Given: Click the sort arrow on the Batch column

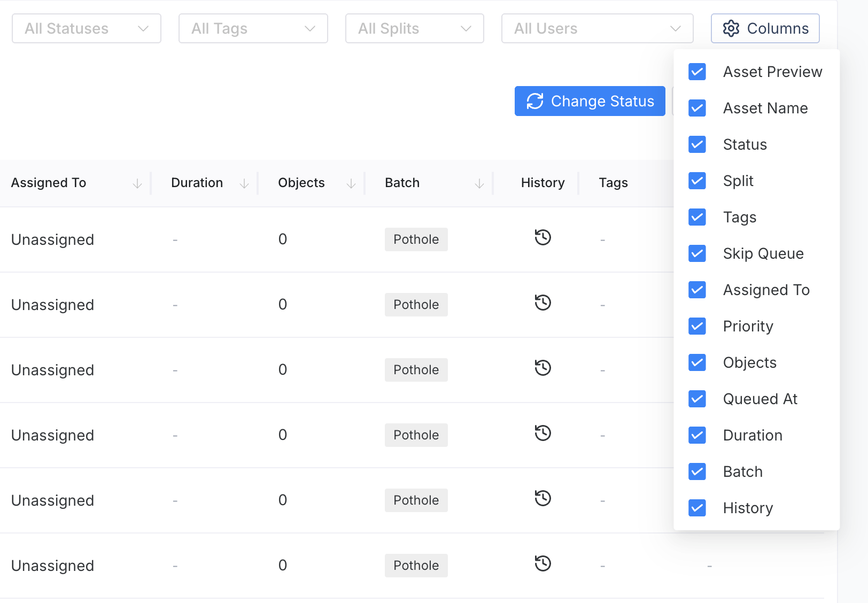Looking at the screenshot, I should click(479, 183).
